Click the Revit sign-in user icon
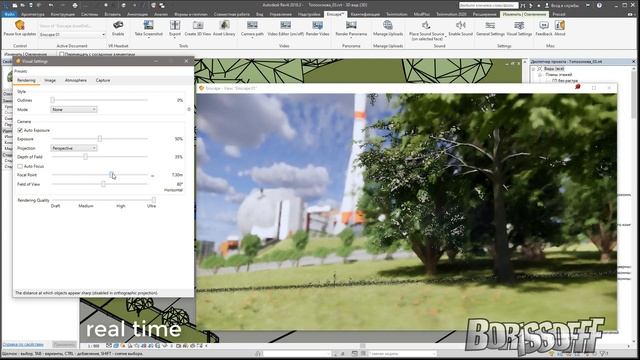Viewport: 640px width, 360px height. pos(547,5)
